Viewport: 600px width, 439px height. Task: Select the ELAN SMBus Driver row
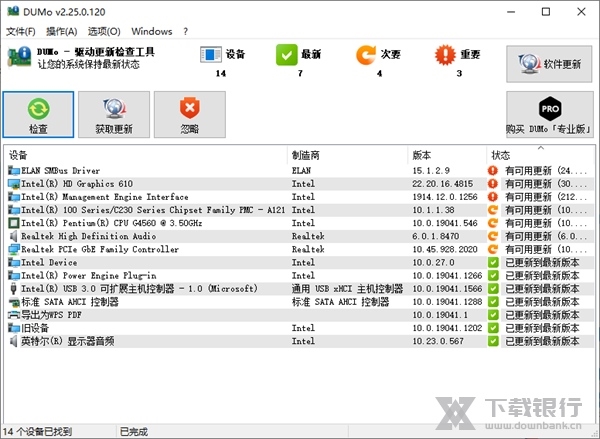click(60, 171)
